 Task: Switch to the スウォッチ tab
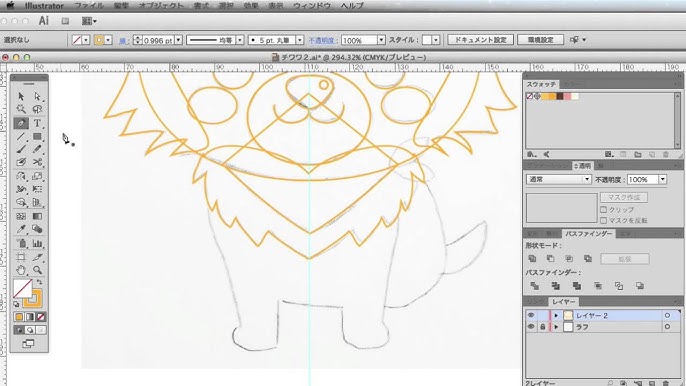541,84
